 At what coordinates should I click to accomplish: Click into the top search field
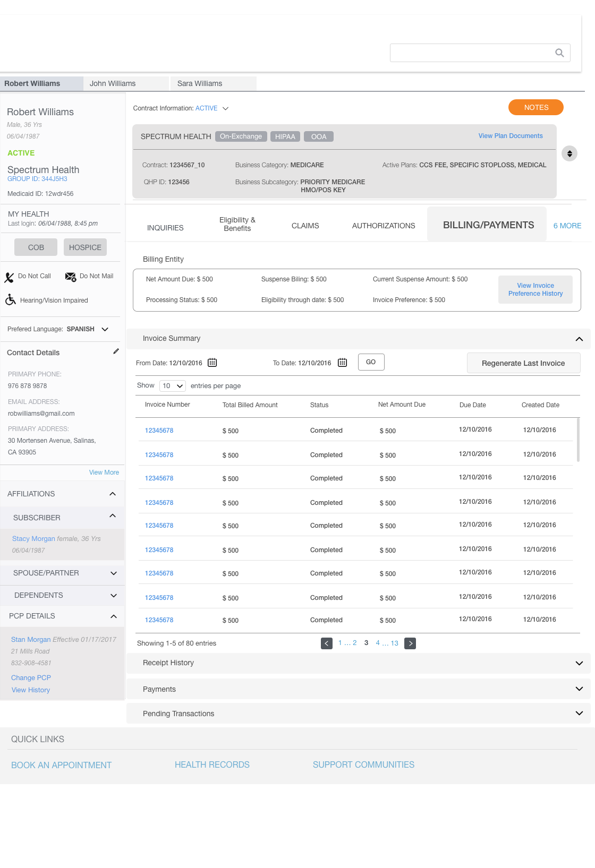(470, 53)
